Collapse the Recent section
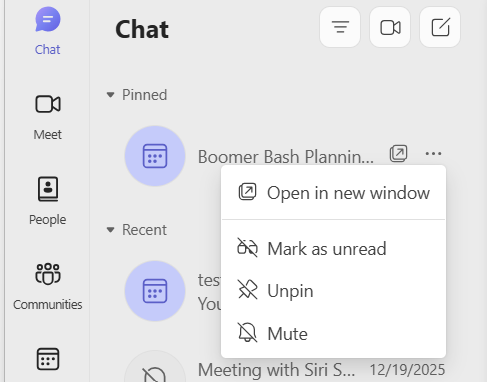 [110, 230]
